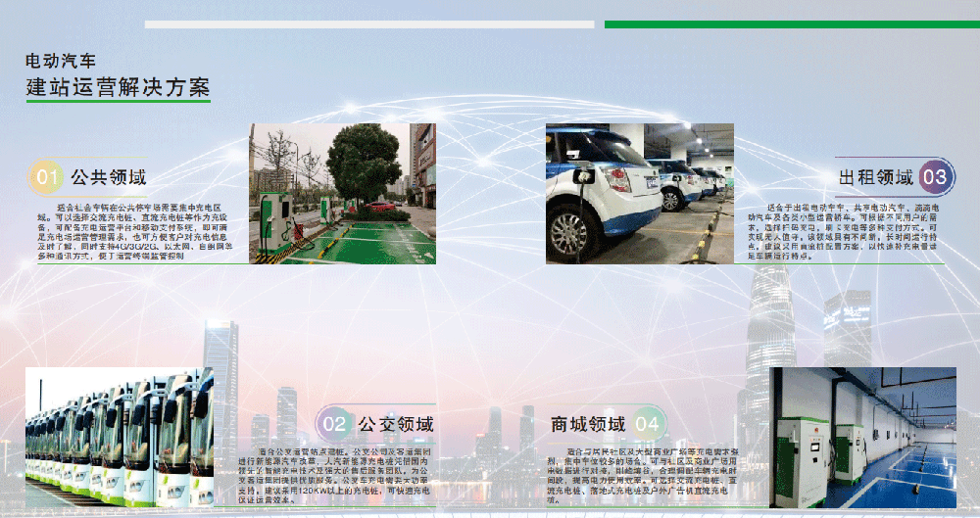Select the green 04 number badge

coord(647,424)
